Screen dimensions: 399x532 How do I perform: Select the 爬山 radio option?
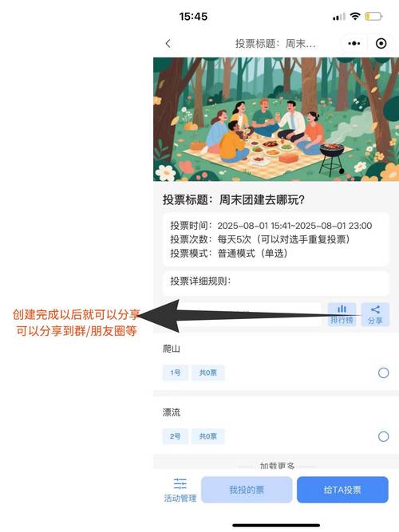click(x=383, y=372)
